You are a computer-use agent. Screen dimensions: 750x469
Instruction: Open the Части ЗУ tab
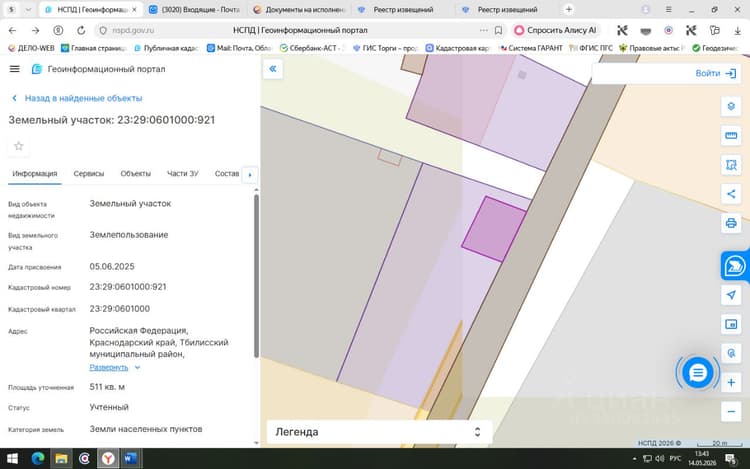[183, 174]
